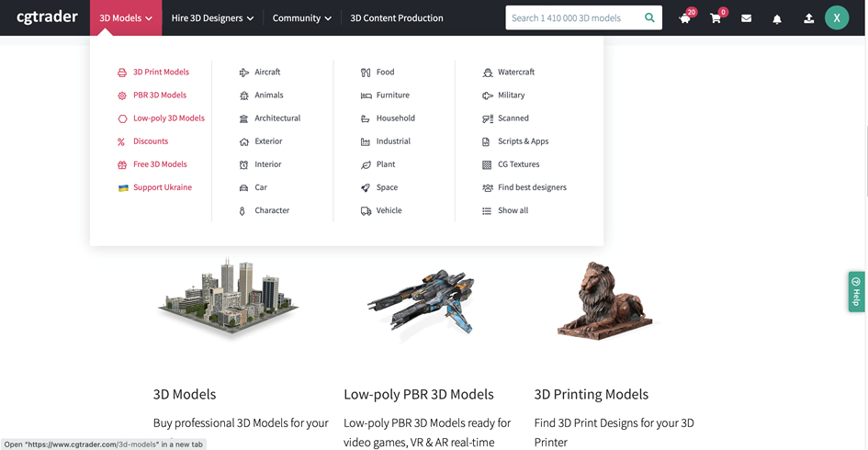Select the Aircraft category

click(266, 72)
